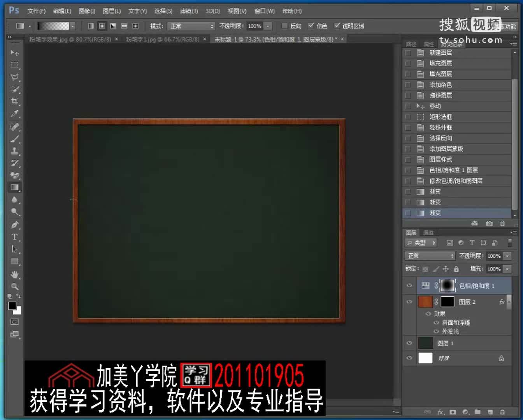The image size is (523, 420).
Task: Toggle Quick Mask mode icon
Action: point(14,322)
